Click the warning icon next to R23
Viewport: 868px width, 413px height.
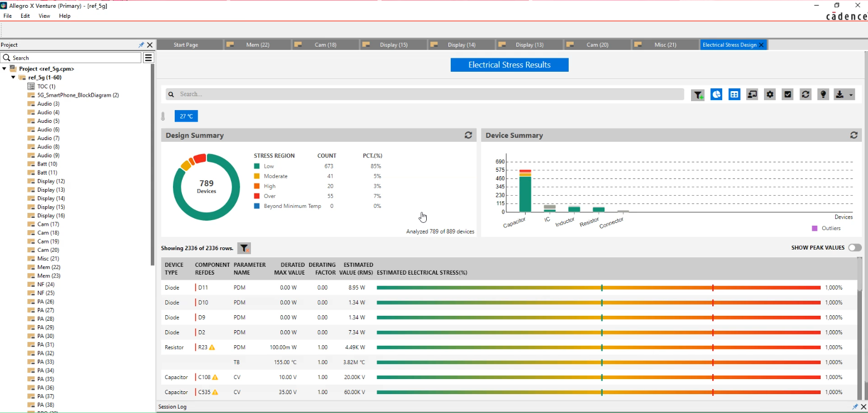(x=212, y=347)
